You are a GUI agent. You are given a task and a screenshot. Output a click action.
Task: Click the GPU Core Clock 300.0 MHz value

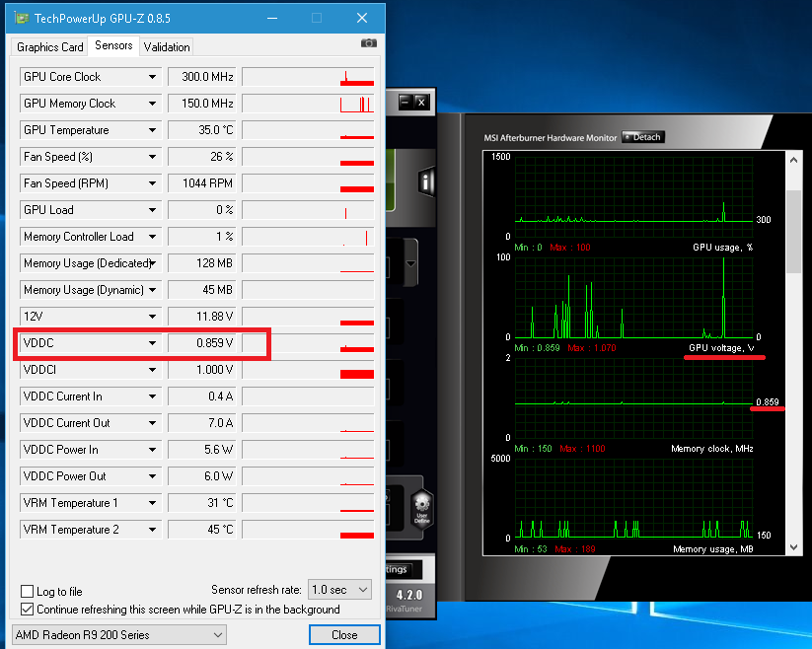tap(202, 77)
